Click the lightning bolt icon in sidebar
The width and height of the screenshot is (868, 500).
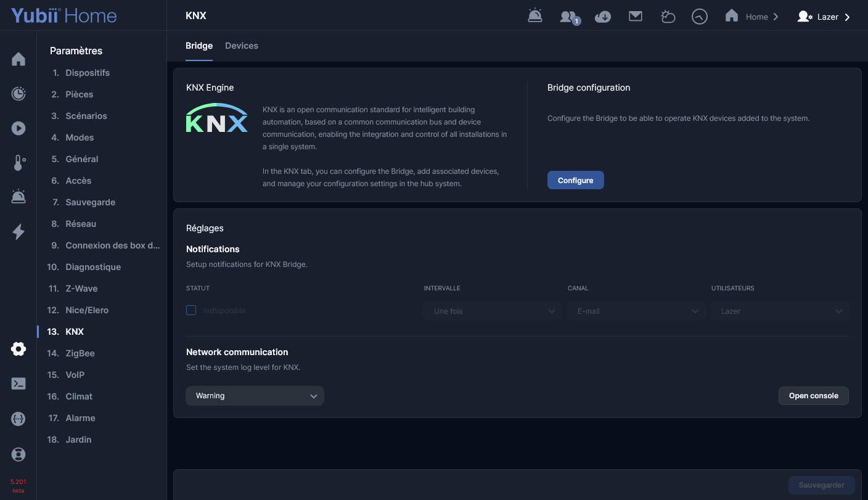tap(18, 232)
